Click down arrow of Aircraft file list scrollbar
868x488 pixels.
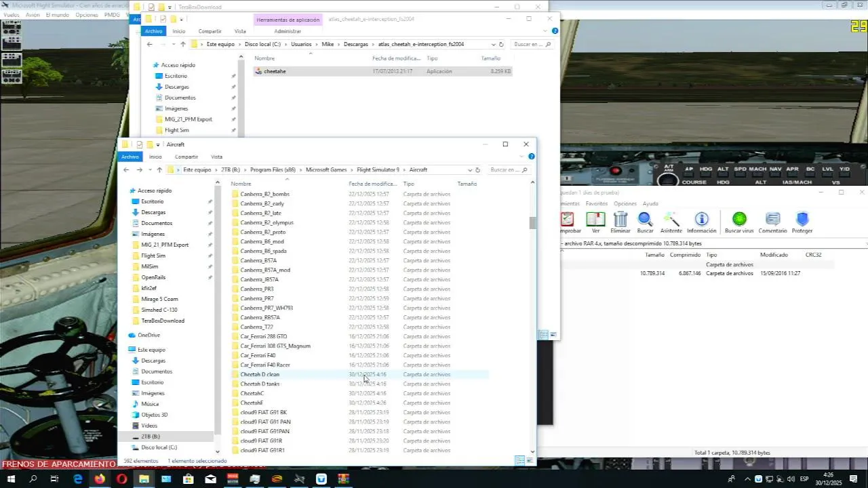pos(532,451)
